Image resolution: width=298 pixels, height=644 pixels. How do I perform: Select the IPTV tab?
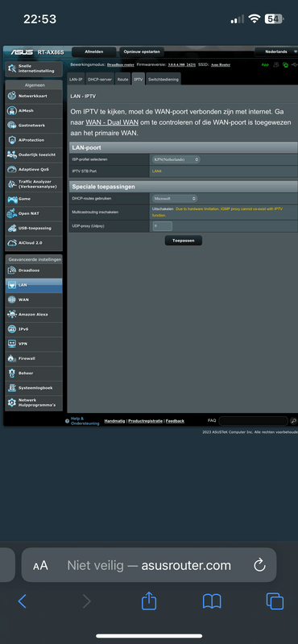[x=139, y=79]
